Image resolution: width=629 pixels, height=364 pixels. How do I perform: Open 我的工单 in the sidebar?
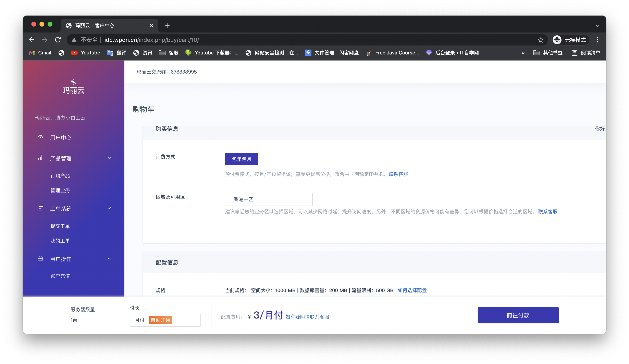tap(60, 241)
